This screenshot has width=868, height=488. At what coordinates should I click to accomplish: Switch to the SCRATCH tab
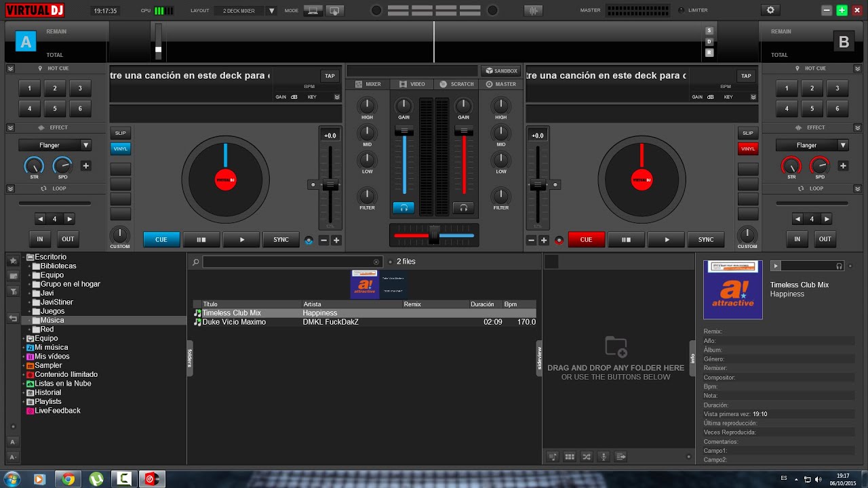[x=456, y=84]
